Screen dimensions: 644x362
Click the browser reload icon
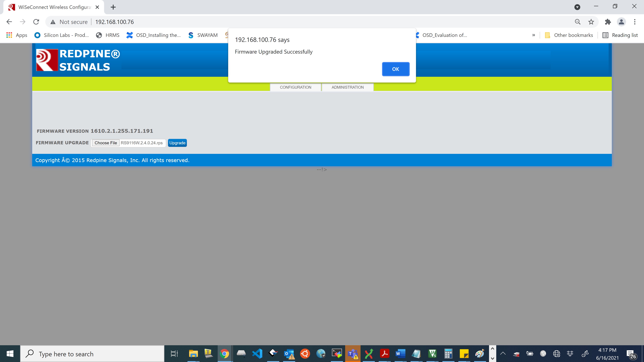point(36,22)
